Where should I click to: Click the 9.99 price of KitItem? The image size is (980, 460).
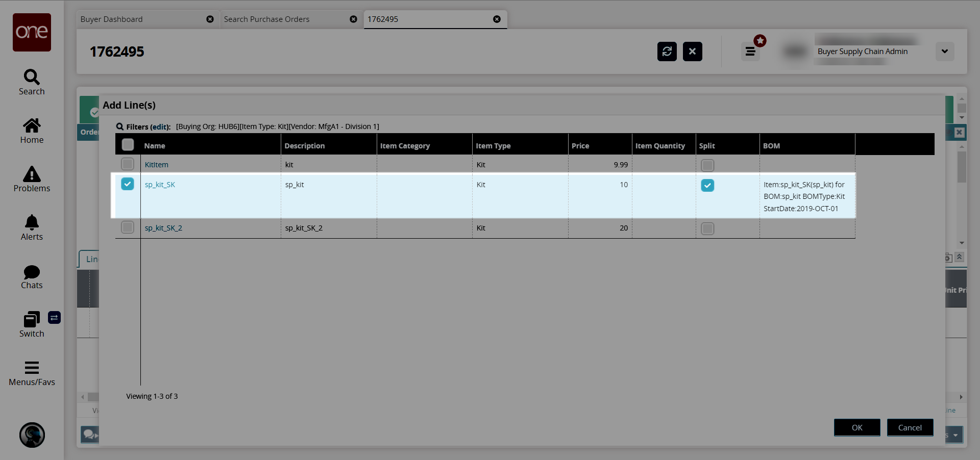(621, 165)
